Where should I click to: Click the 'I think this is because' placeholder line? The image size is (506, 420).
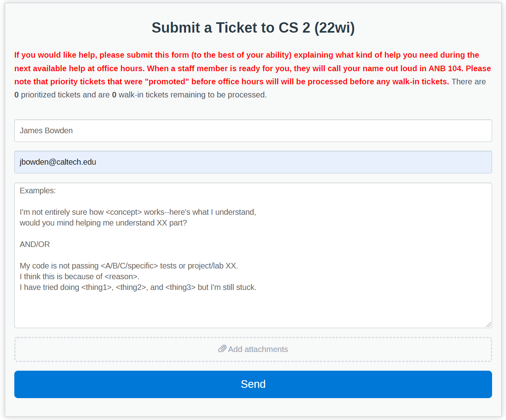tap(79, 276)
